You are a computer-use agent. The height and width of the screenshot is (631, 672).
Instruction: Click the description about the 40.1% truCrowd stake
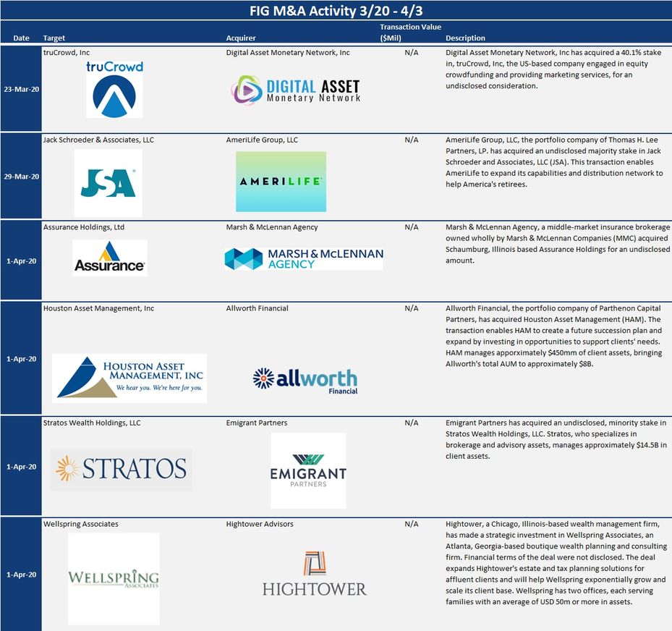click(553, 69)
